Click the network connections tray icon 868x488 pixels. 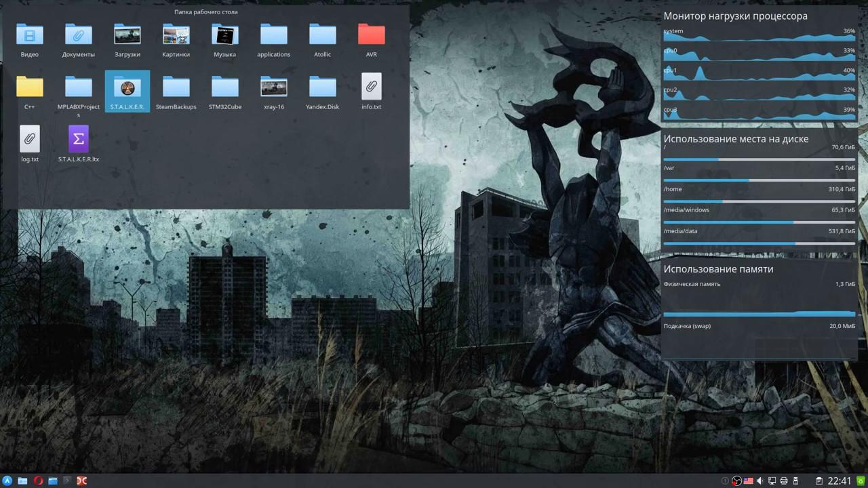[772, 481]
